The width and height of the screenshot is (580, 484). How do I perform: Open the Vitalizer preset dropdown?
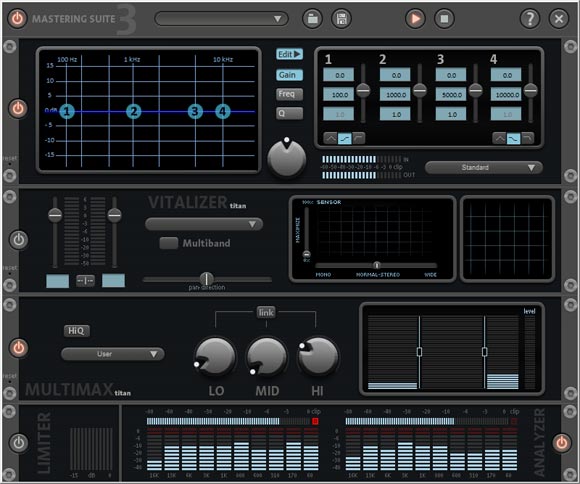pos(204,224)
